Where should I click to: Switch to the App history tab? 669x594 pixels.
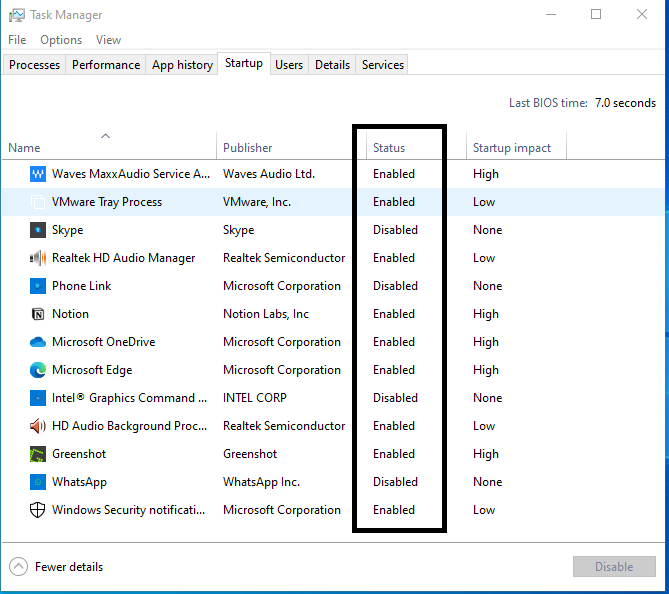click(182, 64)
